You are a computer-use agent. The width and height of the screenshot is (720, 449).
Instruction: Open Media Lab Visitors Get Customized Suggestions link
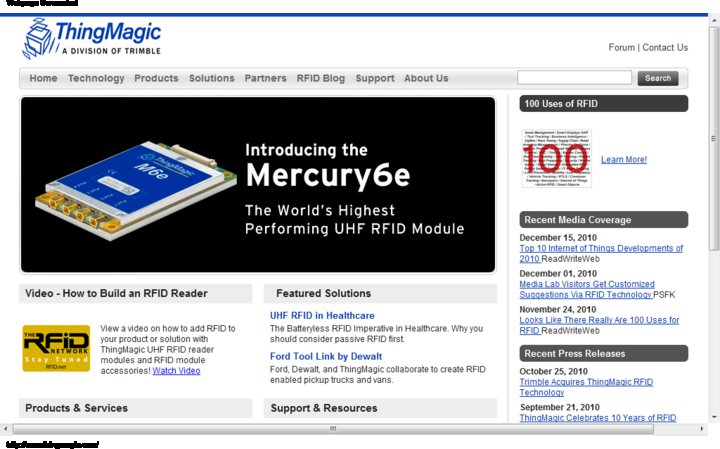(x=587, y=289)
